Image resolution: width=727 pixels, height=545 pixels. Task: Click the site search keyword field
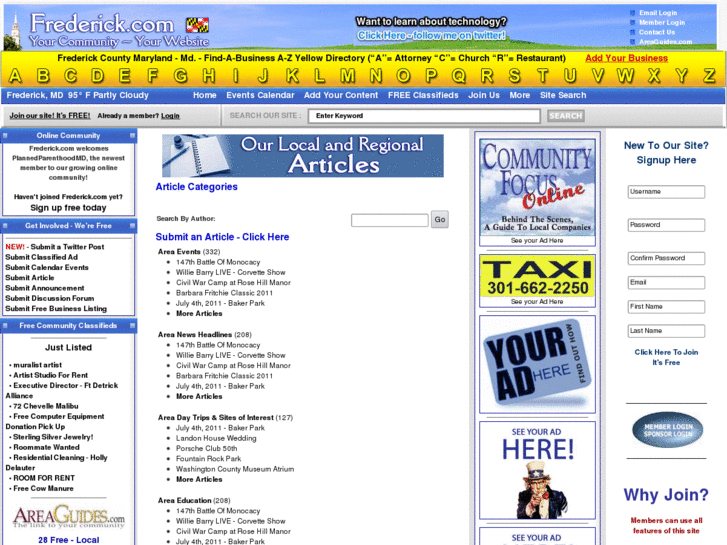[x=424, y=116]
